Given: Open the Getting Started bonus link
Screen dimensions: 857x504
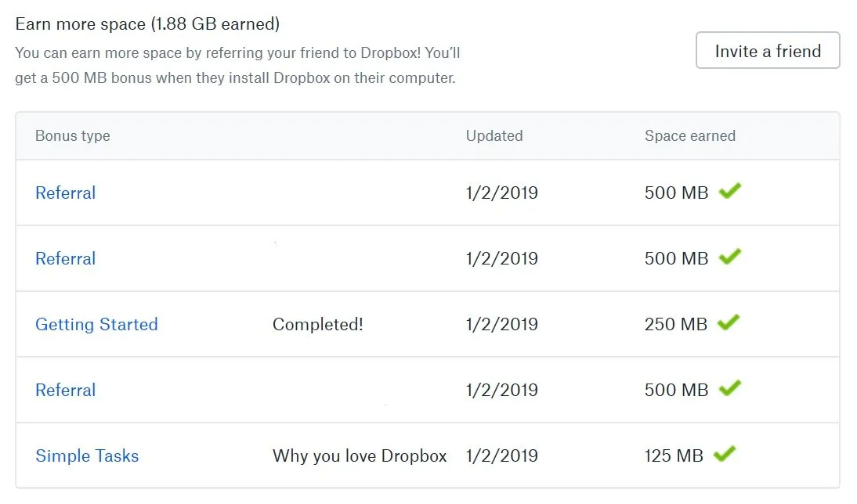Looking at the screenshot, I should [96, 324].
